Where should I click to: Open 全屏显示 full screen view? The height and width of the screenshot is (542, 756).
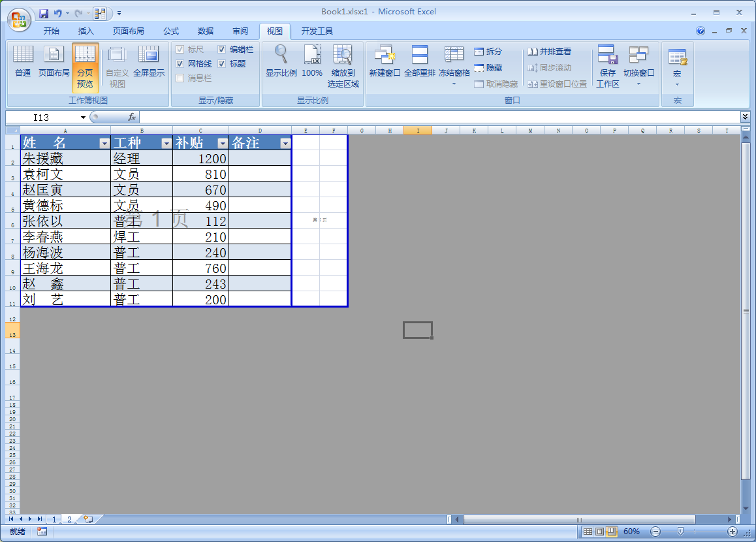click(x=149, y=61)
